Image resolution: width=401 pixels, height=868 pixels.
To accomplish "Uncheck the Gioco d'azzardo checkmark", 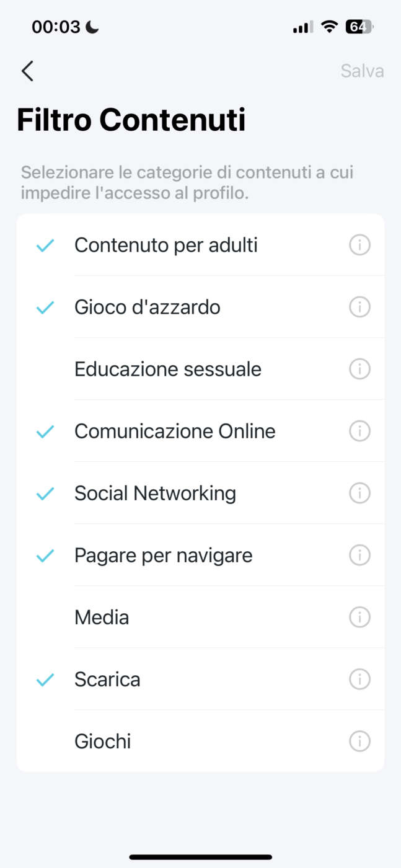I will pos(45,307).
